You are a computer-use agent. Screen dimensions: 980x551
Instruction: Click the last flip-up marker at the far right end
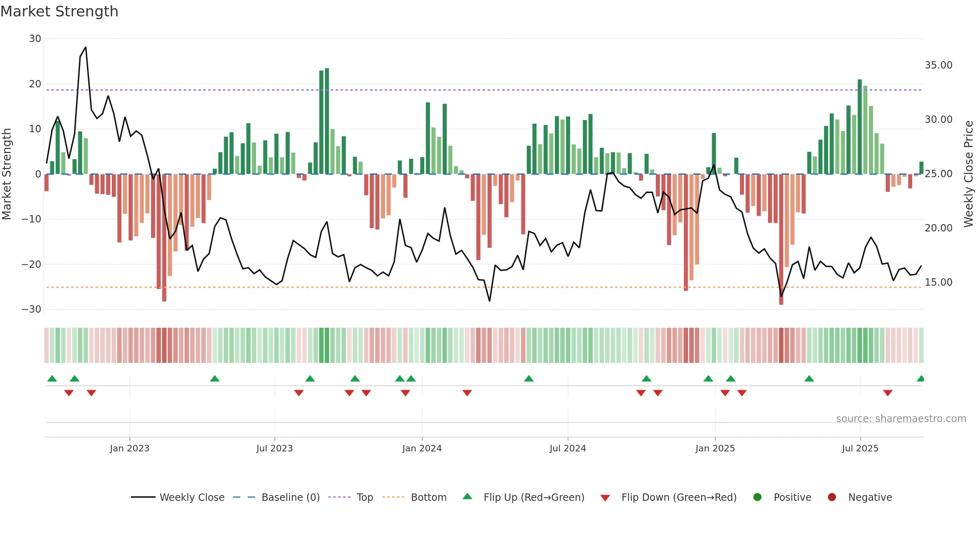(920, 378)
